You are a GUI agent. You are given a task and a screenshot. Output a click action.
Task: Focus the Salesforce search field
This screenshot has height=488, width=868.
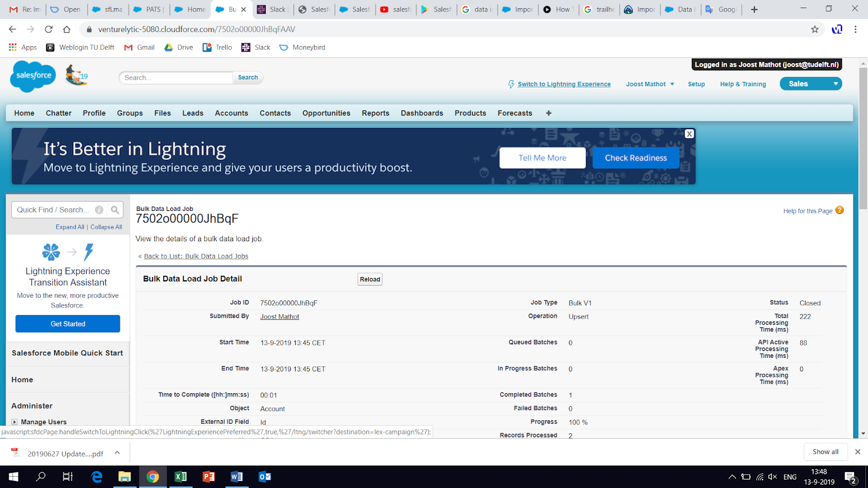176,78
